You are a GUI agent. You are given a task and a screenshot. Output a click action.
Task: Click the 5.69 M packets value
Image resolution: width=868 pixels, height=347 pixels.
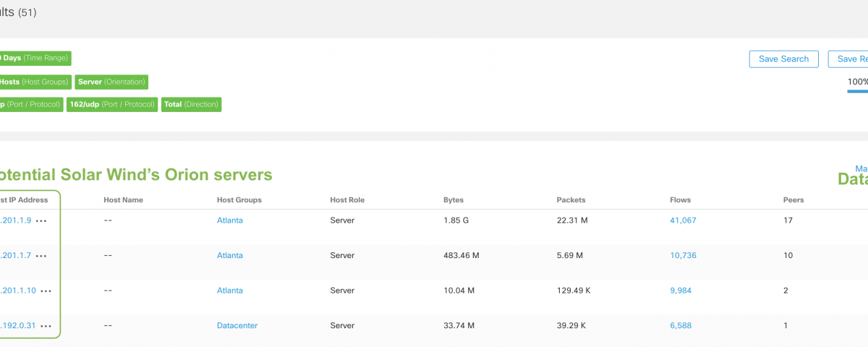(x=570, y=256)
